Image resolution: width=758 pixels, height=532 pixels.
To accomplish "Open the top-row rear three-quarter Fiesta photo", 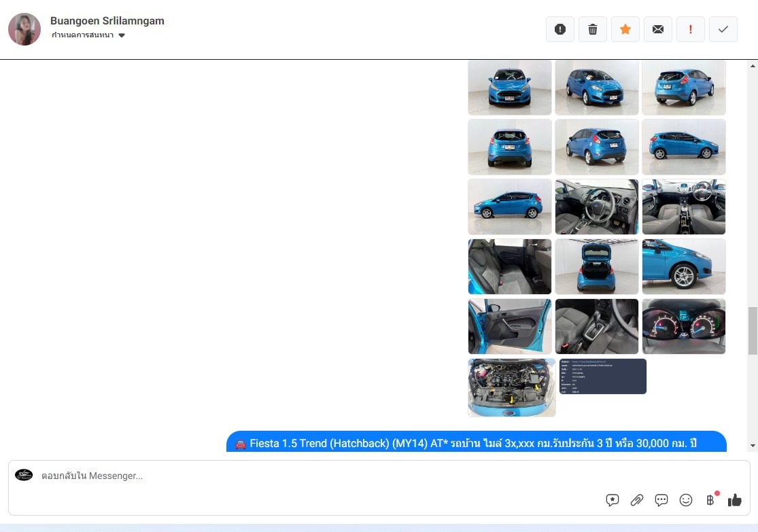I will pyautogui.click(x=683, y=88).
